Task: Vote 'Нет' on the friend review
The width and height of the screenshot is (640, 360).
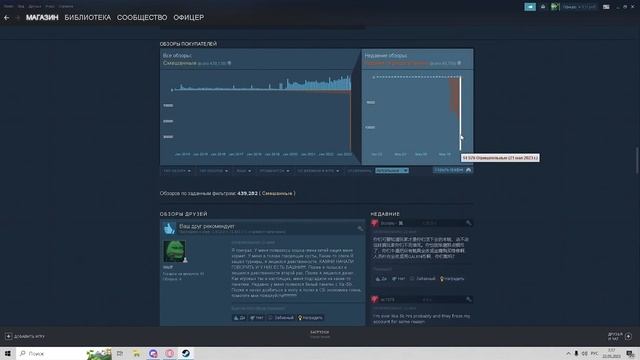Action: [256, 318]
